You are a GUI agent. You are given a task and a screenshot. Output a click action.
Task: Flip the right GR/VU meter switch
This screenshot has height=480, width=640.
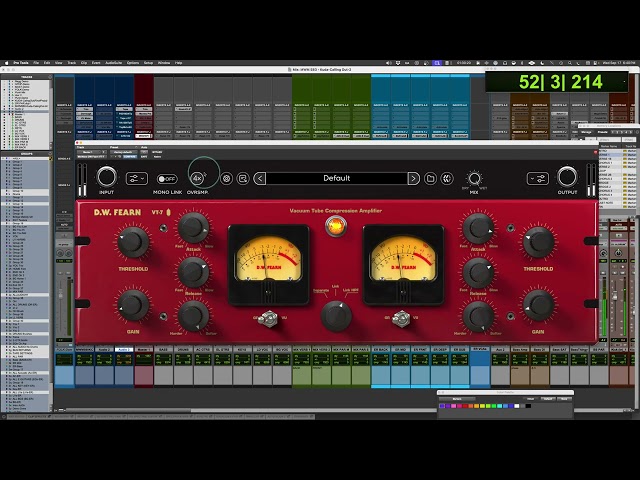401,318
